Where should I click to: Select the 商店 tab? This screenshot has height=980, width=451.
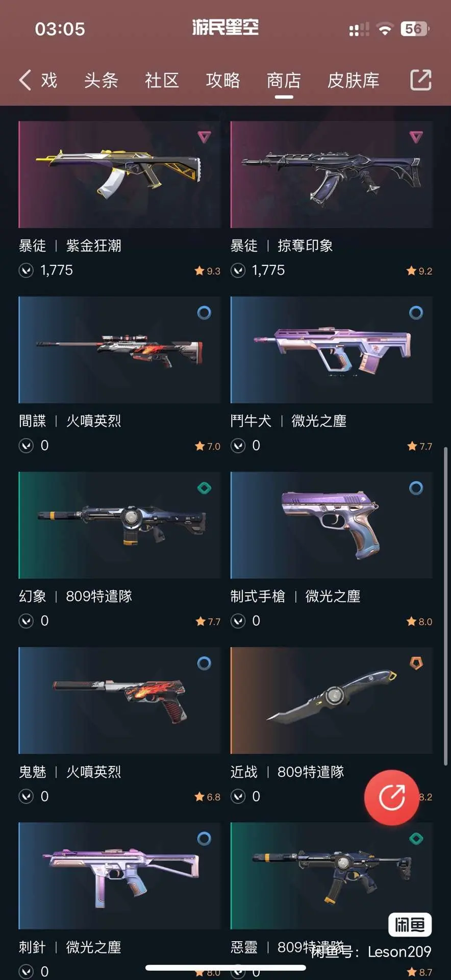click(284, 80)
